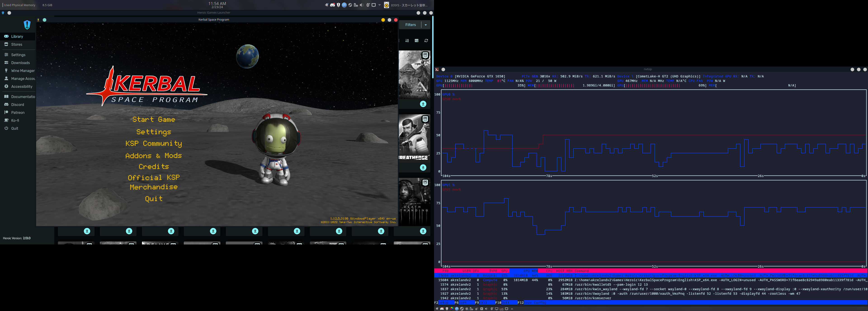Toggle alphabetical sort order icon
This screenshot has height=311, width=868.
(x=407, y=41)
